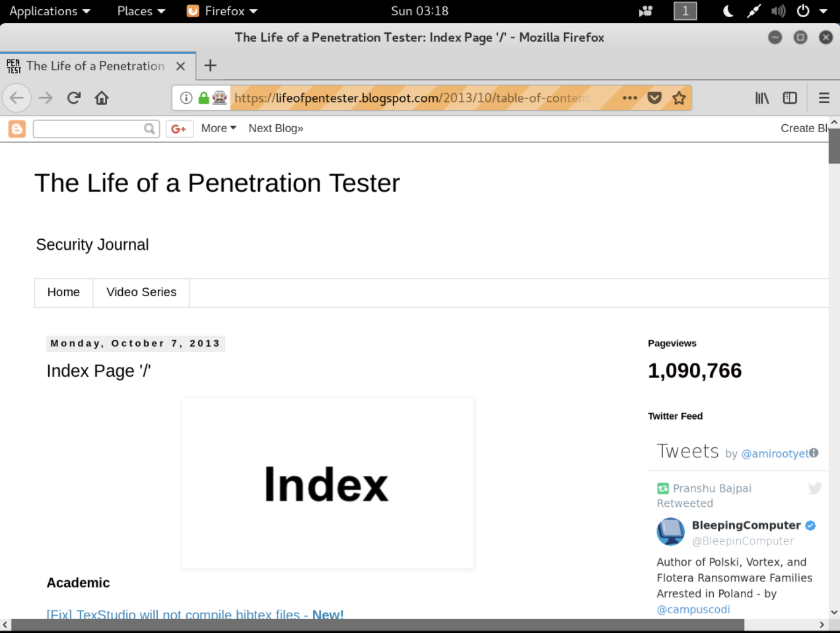This screenshot has height=637, width=840.
Task: Click the Index image thumbnail
Action: point(328,483)
